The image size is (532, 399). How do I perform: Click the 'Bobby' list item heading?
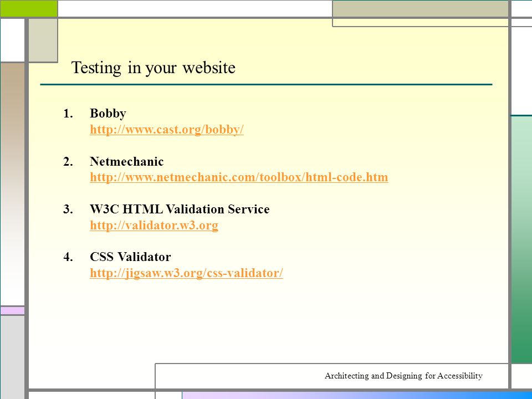tap(108, 113)
